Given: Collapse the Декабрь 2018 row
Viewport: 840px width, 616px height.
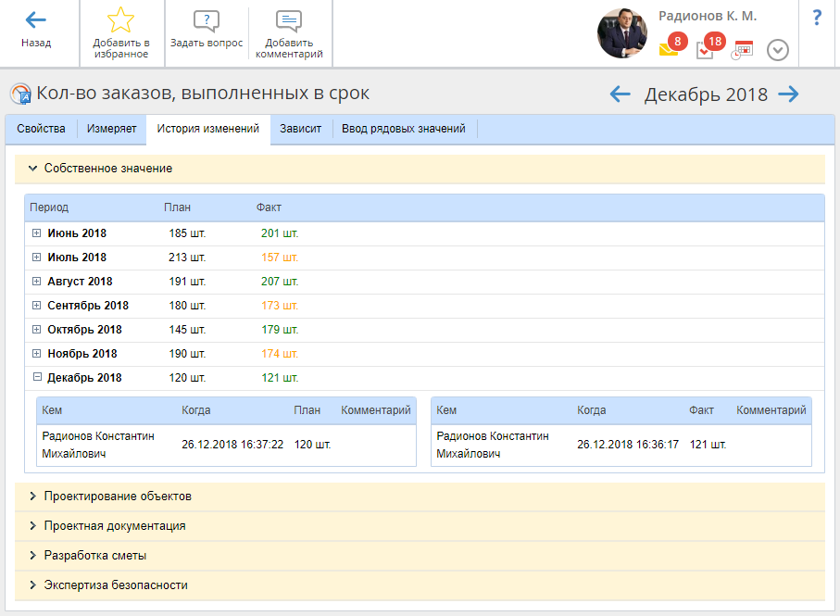Looking at the screenshot, I should pos(37,378).
